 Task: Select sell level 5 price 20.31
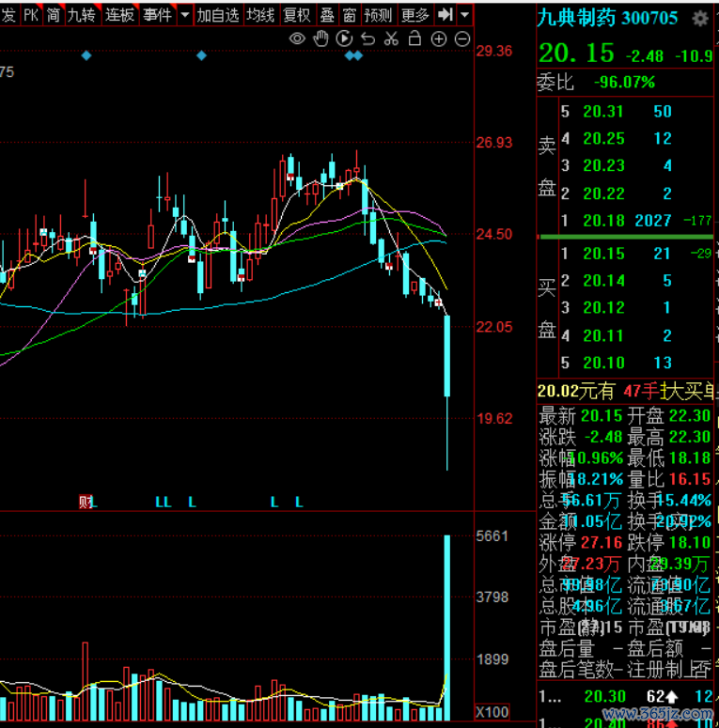click(x=602, y=112)
